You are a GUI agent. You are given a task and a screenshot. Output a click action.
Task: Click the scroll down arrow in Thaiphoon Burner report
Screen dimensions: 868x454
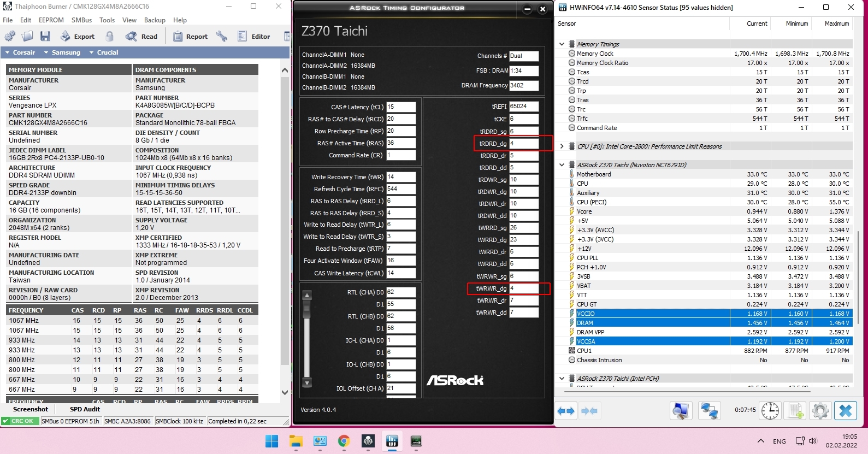tap(285, 392)
